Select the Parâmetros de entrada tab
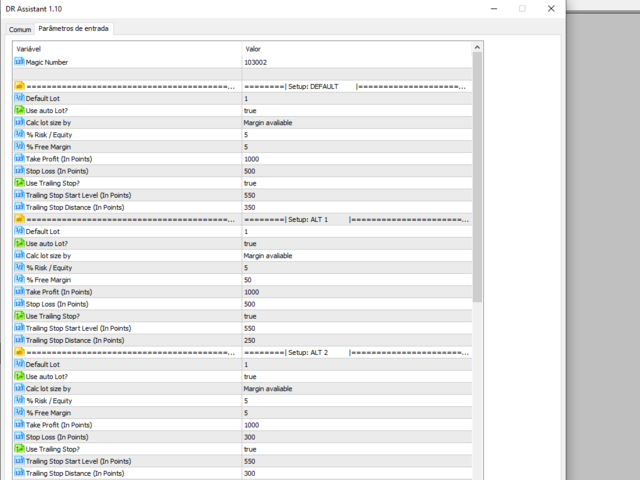 [x=73, y=29]
